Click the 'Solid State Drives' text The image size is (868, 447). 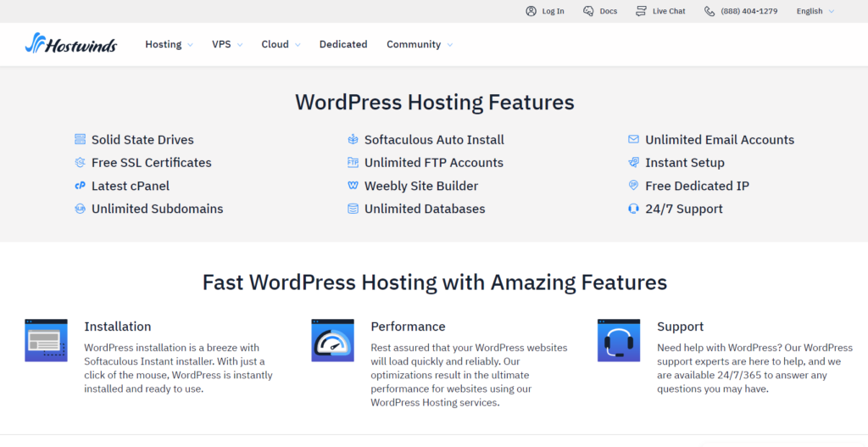(142, 140)
